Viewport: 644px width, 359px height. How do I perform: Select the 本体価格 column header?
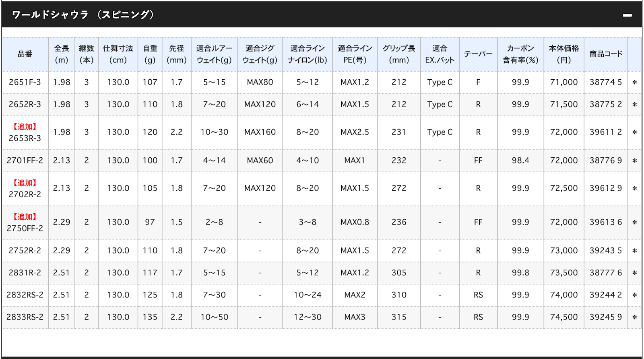click(564, 54)
